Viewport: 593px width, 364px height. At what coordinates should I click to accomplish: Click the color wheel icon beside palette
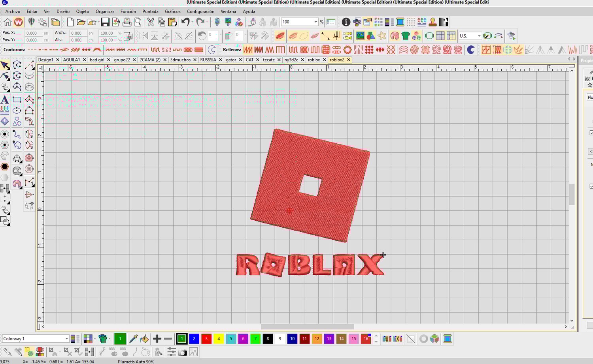[434, 339]
